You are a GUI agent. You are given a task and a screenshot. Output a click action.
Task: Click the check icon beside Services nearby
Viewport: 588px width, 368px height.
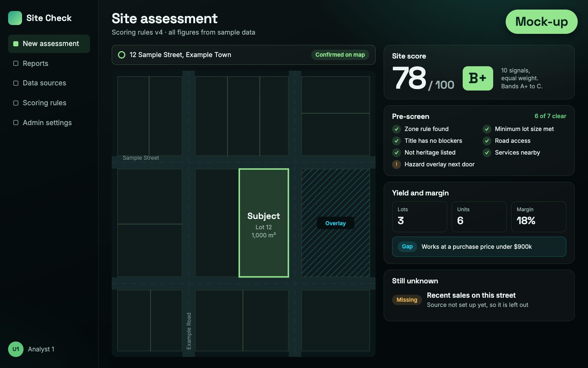(487, 153)
